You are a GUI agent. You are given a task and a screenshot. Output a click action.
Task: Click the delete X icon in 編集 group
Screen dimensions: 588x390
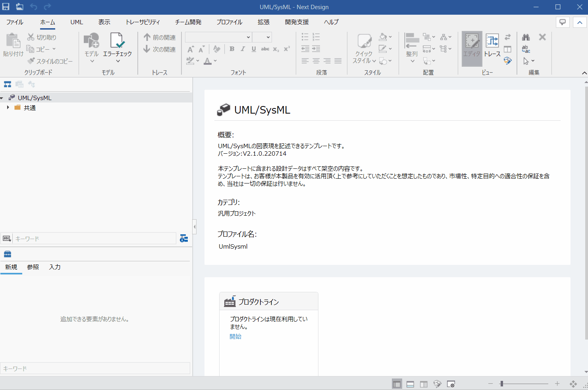[542, 37]
